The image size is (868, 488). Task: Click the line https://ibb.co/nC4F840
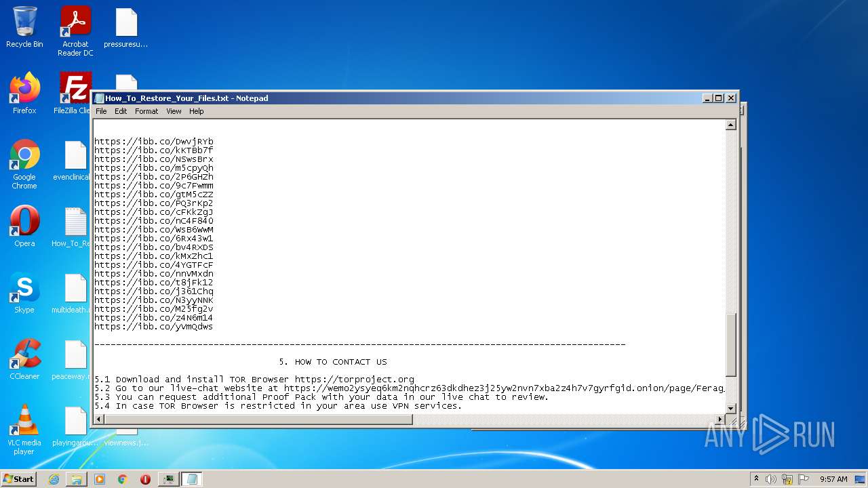click(x=154, y=221)
